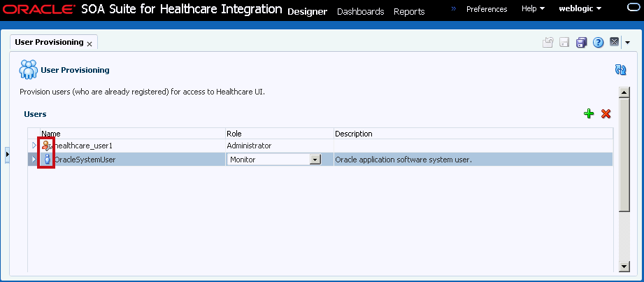Click the blue help question mark icon
The width and height of the screenshot is (644, 282).
point(599,43)
